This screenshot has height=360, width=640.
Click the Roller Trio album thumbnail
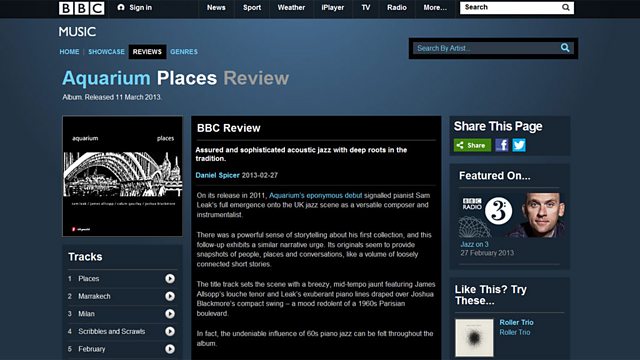point(474,338)
